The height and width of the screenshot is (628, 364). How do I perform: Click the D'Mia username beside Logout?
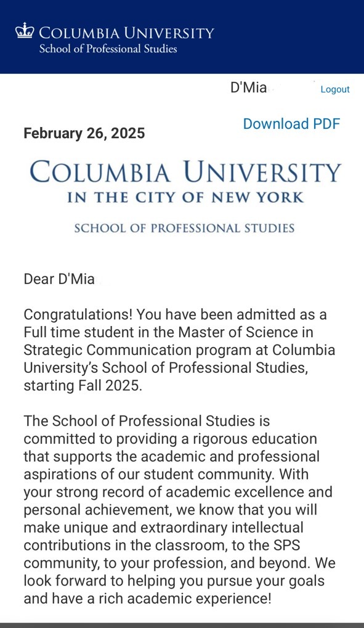click(248, 88)
